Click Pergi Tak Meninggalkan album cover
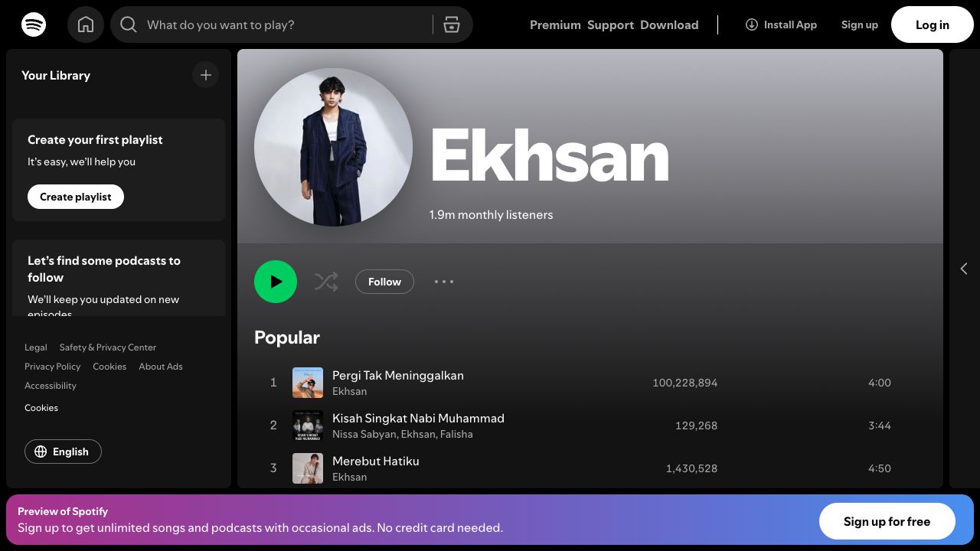 point(308,383)
